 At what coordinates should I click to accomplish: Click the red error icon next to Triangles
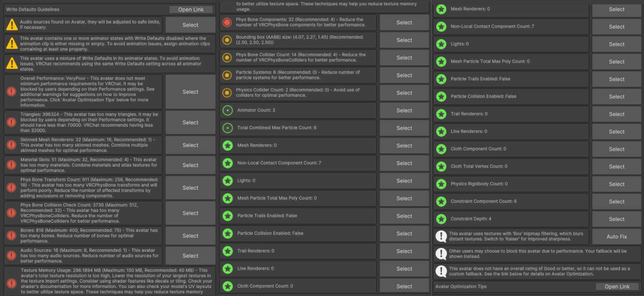pyautogui.click(x=12, y=122)
